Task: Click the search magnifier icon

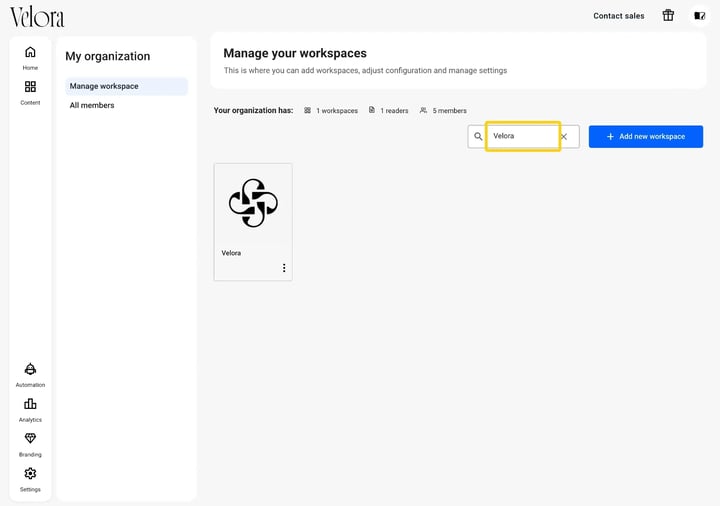Action: [478, 136]
